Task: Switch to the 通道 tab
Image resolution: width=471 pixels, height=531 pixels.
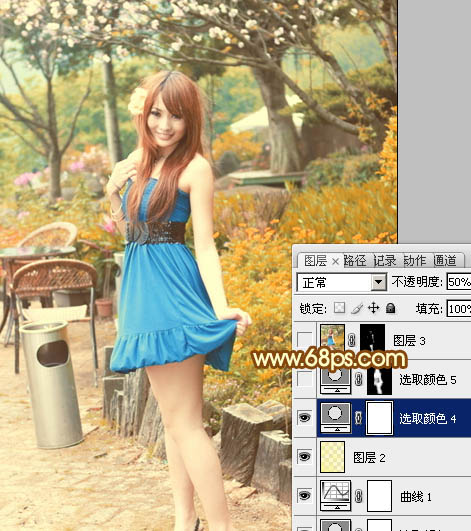Action: (445, 261)
